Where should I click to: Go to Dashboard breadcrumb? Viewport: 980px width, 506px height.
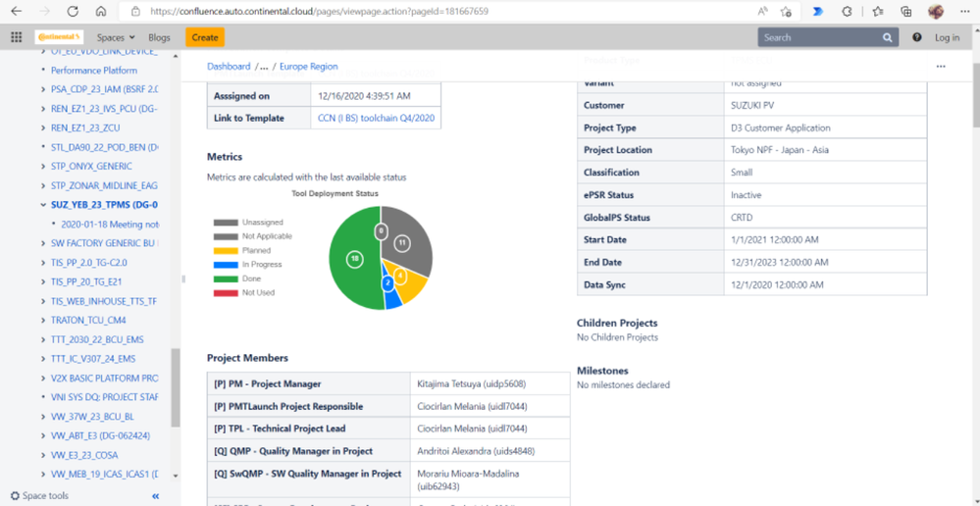pyautogui.click(x=229, y=67)
